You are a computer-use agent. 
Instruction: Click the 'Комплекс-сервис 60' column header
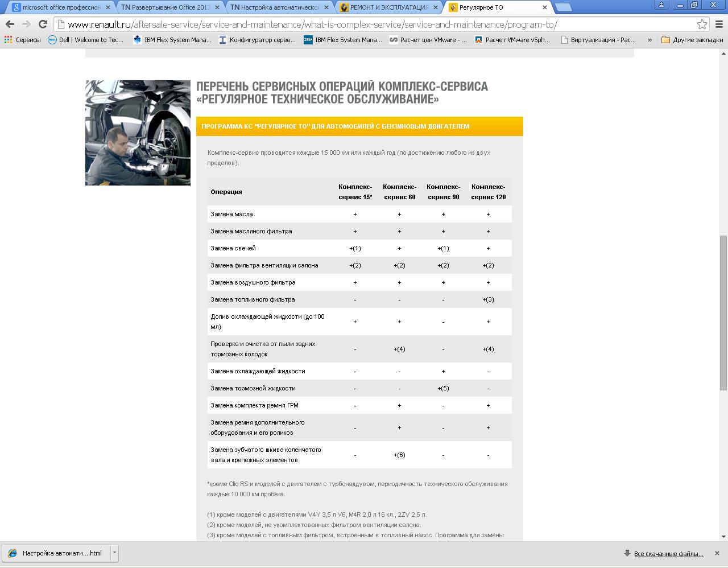tap(399, 192)
